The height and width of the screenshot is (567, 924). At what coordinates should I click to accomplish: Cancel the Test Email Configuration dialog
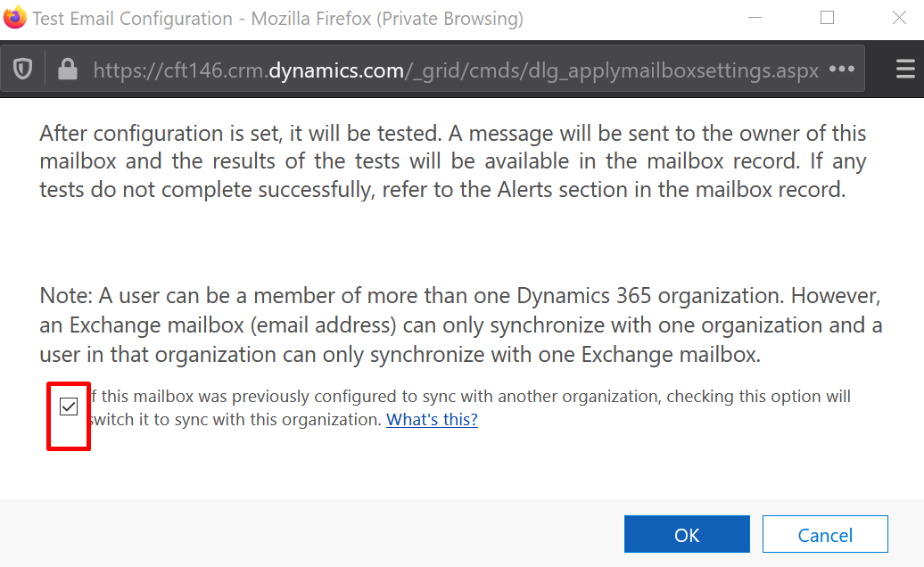[824, 534]
